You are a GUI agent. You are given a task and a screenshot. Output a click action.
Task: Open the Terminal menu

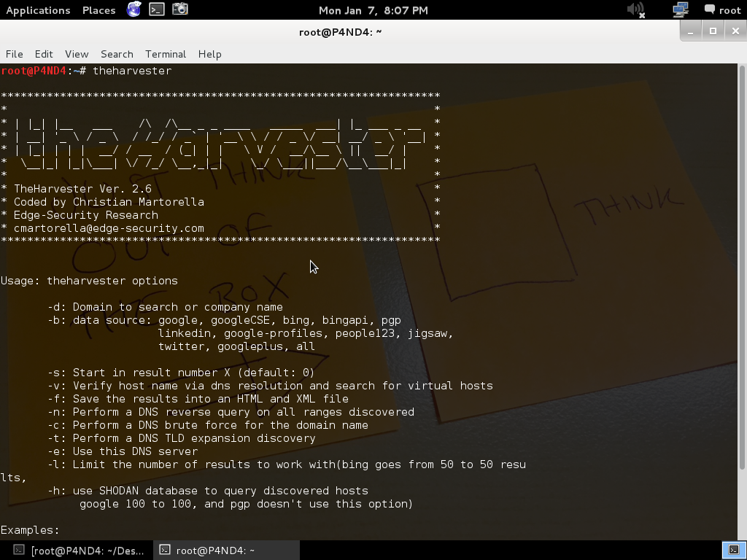click(165, 54)
